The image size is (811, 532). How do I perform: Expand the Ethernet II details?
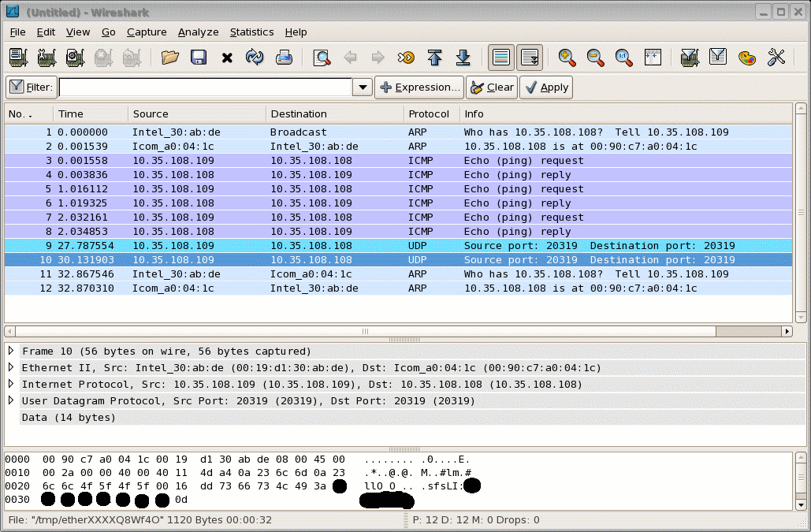pos(11,367)
